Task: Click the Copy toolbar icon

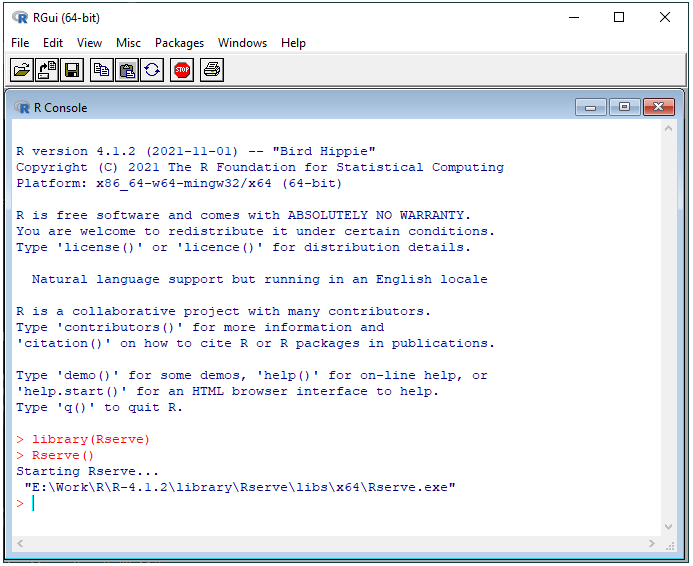Action: (x=101, y=70)
